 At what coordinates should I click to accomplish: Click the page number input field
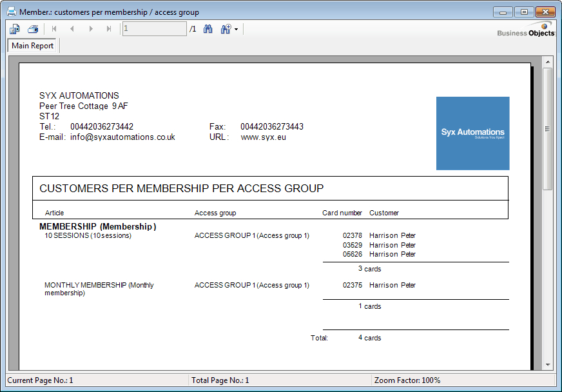[154, 29]
